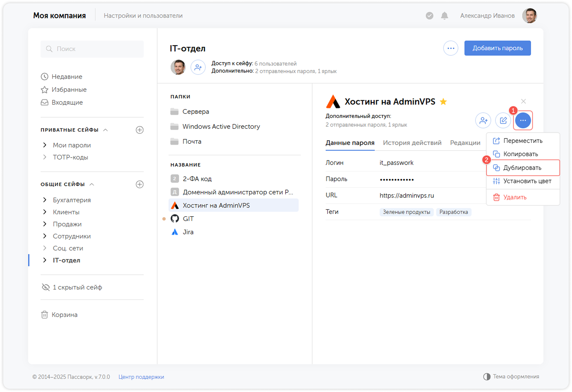Choose Копировать from context menu
This screenshot has width=572, height=392.
(x=523, y=154)
